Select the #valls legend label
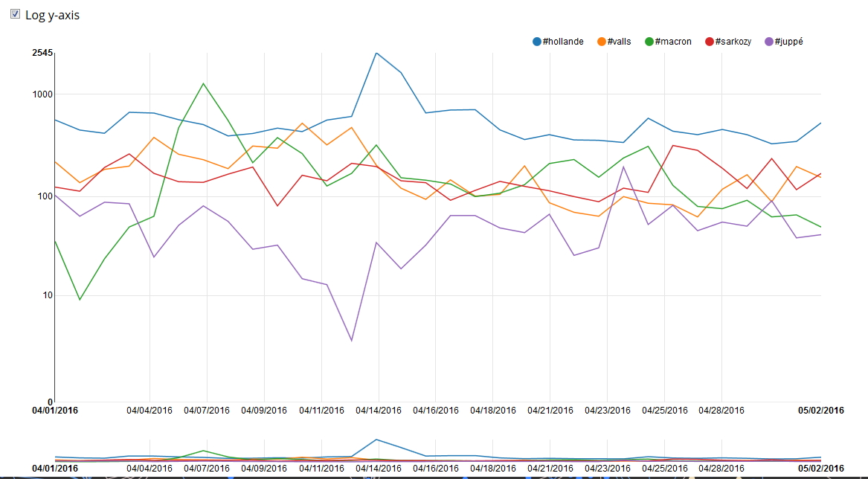 (x=619, y=42)
